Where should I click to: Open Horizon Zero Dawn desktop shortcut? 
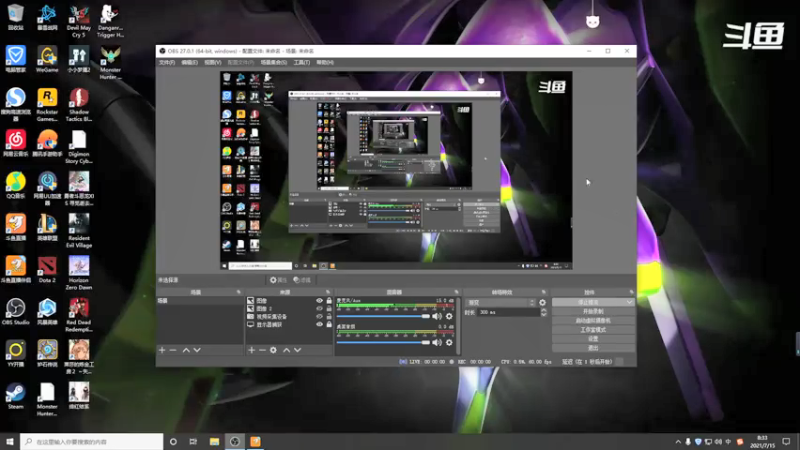tap(79, 273)
